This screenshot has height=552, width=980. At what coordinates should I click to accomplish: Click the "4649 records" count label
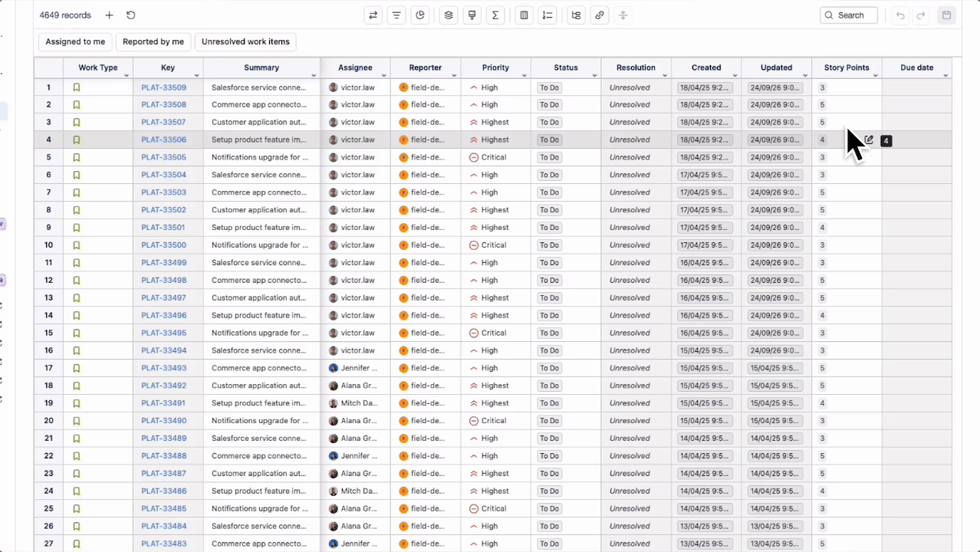(x=65, y=15)
